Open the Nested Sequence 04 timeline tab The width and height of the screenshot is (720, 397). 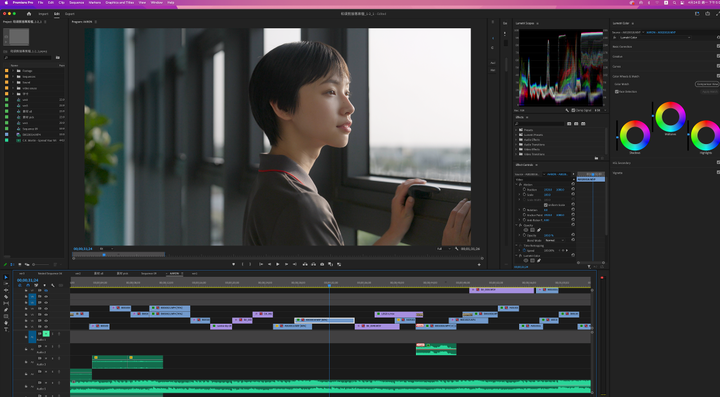50,274
